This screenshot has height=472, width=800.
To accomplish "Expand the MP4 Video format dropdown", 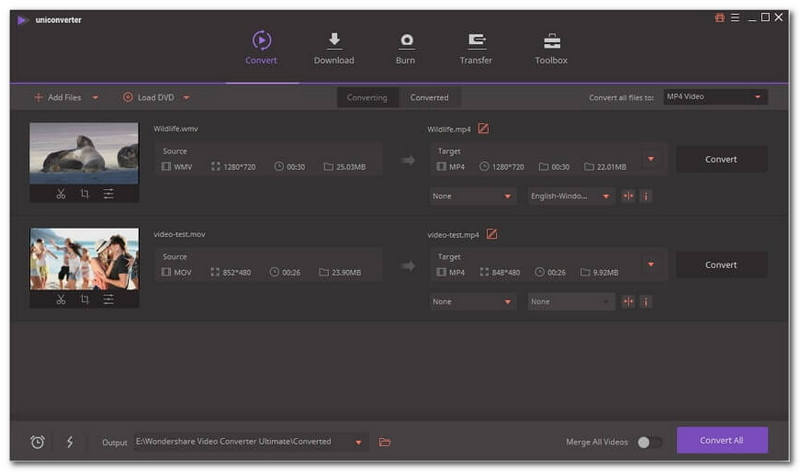I will tap(714, 97).
